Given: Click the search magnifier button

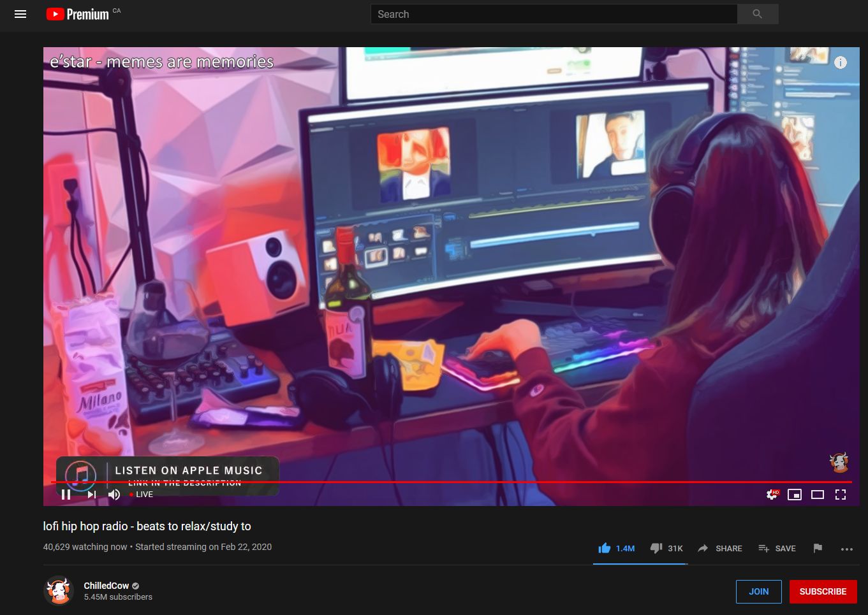Looking at the screenshot, I should pyautogui.click(x=757, y=14).
